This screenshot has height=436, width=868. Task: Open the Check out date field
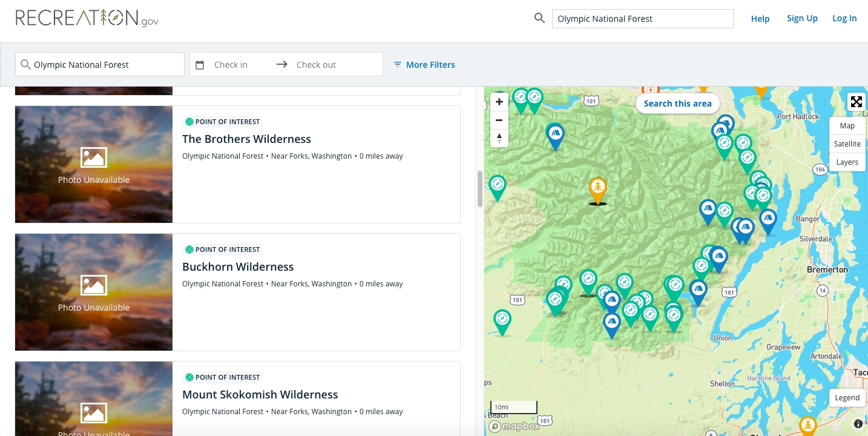point(316,65)
